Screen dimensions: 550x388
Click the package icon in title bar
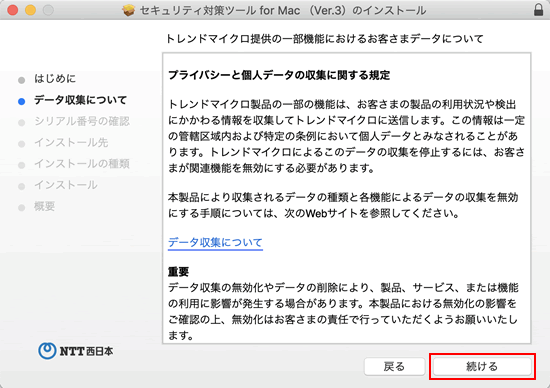tap(128, 11)
